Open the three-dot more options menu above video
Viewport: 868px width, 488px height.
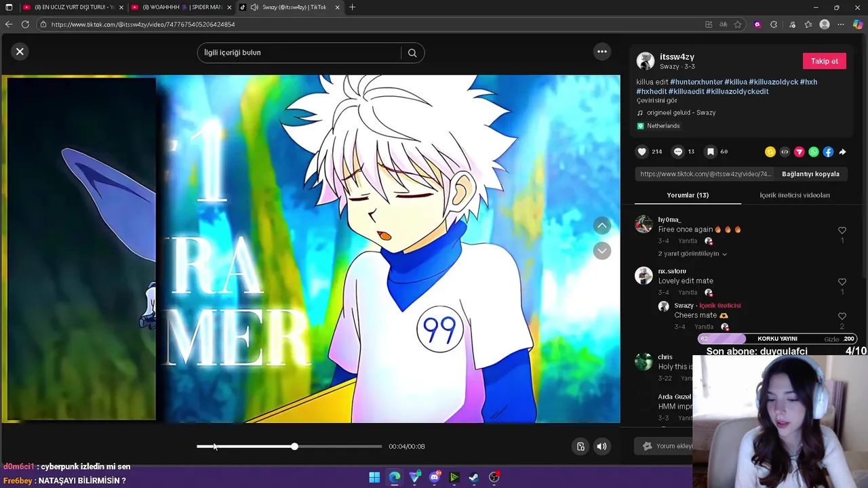(601, 52)
